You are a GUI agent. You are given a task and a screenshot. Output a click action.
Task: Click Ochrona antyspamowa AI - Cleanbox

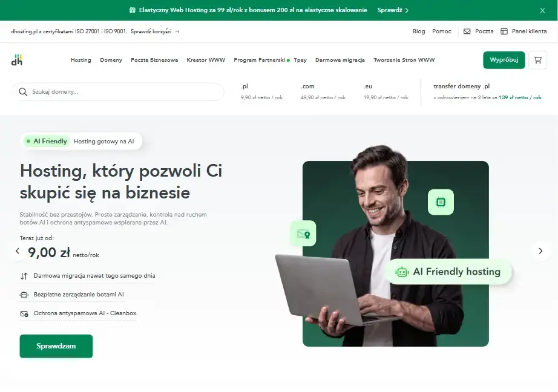tap(85, 313)
